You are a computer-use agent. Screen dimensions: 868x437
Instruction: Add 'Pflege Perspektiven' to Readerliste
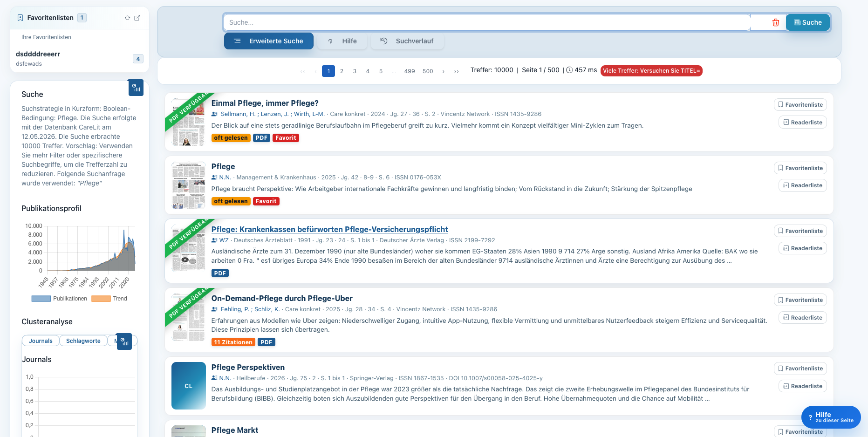click(x=803, y=386)
